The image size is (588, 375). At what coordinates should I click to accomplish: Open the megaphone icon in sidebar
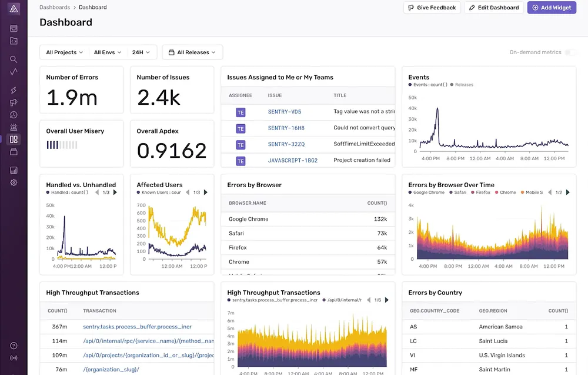14,102
